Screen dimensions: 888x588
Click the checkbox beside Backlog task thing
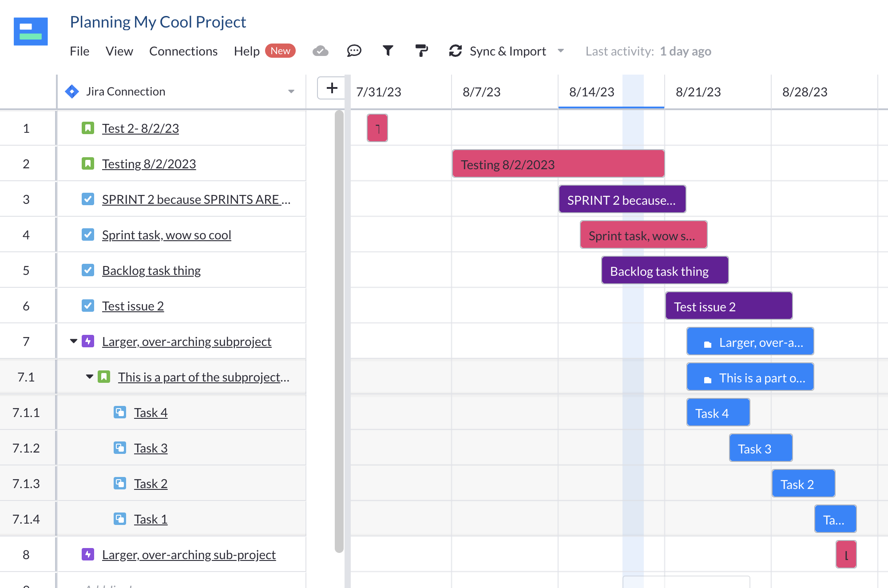click(x=87, y=270)
